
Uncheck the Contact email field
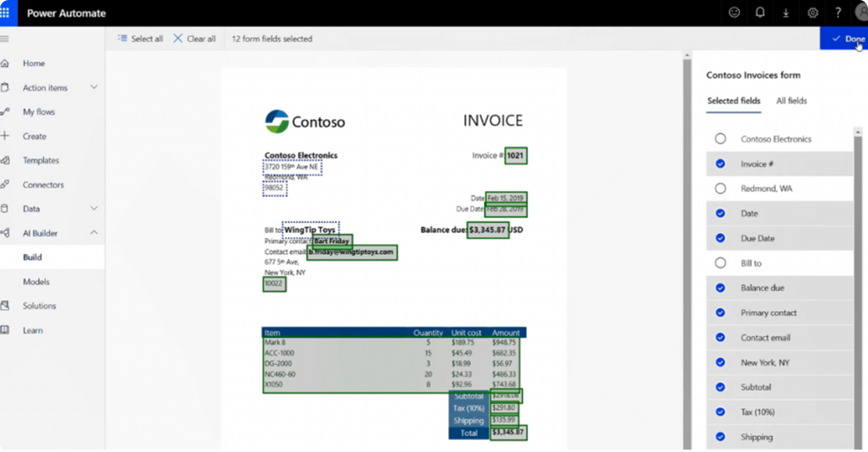coord(720,338)
